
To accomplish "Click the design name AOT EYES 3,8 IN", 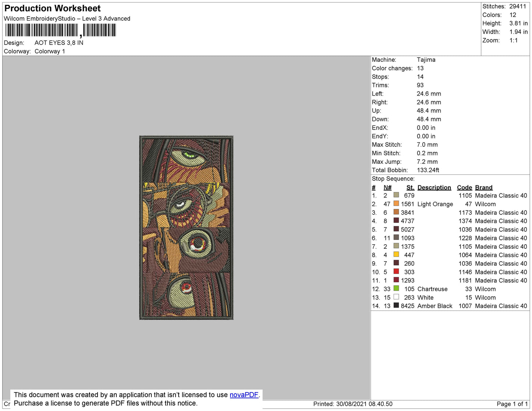I will coord(59,43).
